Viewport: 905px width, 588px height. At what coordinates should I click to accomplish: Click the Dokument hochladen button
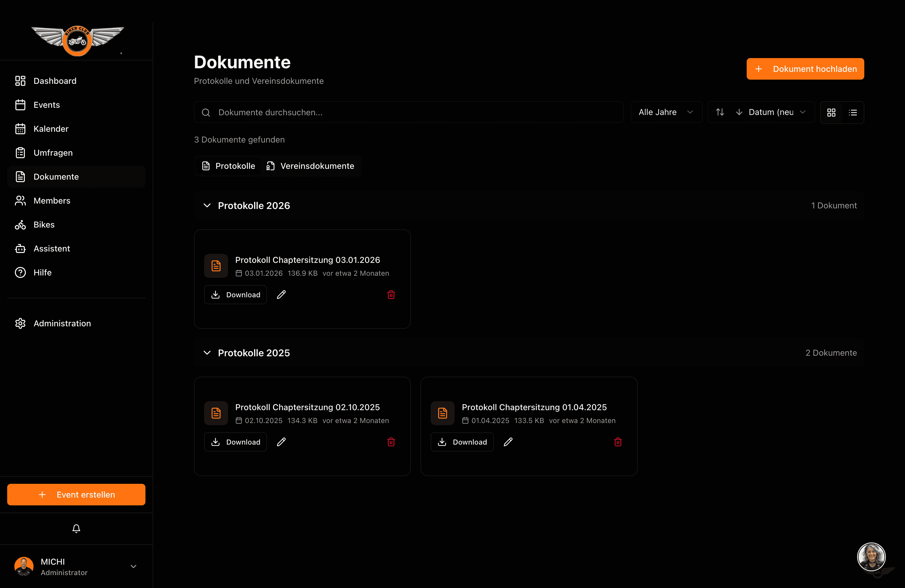tap(805, 69)
